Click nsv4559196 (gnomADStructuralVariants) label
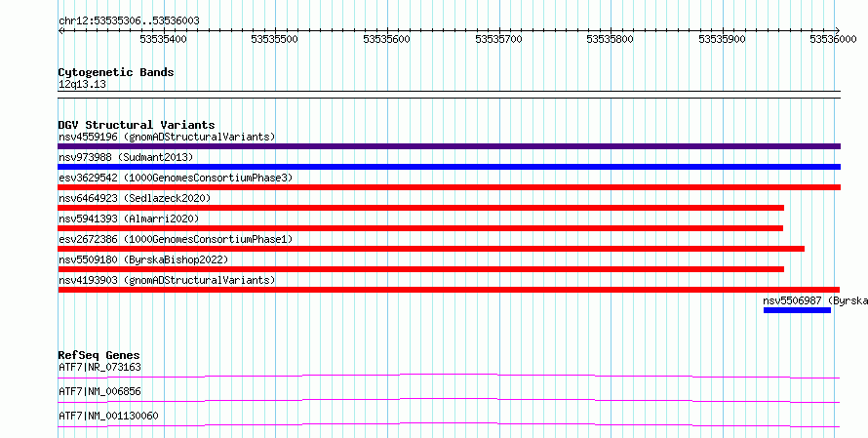Image resolution: width=868 pixels, height=438 pixels. pyautogui.click(x=167, y=137)
